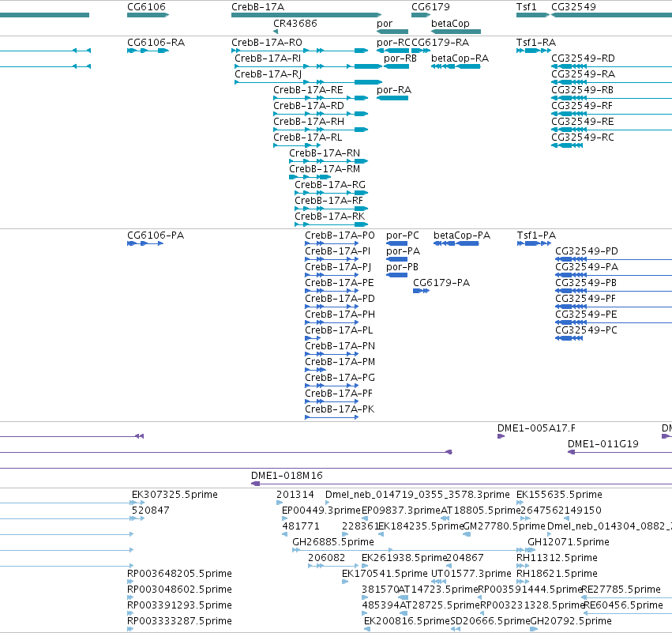Click the 520847 feature label
This screenshot has height=633, width=672.
150,511
